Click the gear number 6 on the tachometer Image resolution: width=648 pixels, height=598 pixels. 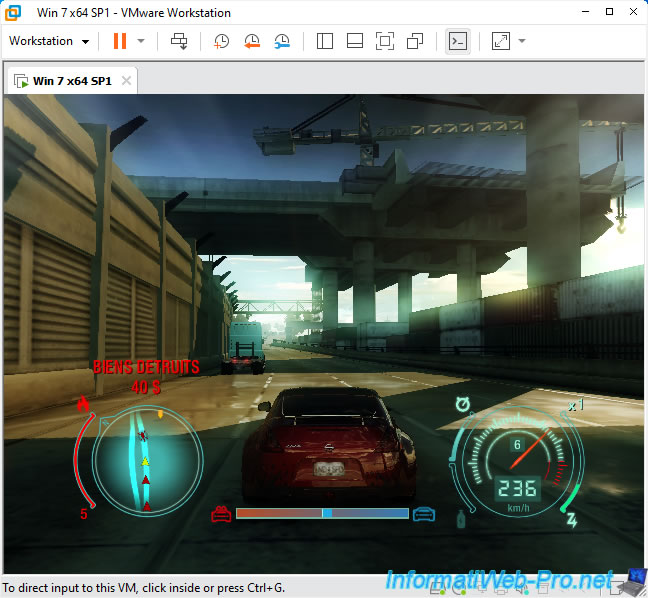tap(517, 445)
